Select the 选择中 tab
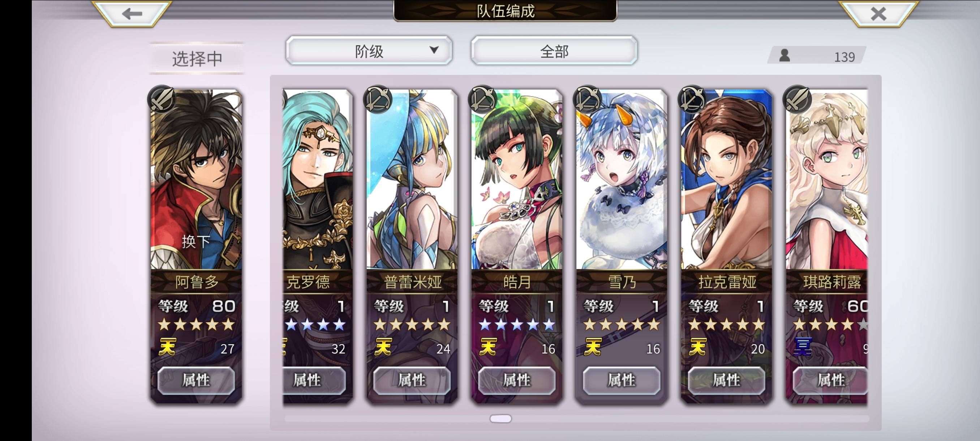The width and height of the screenshot is (980, 441). click(197, 58)
